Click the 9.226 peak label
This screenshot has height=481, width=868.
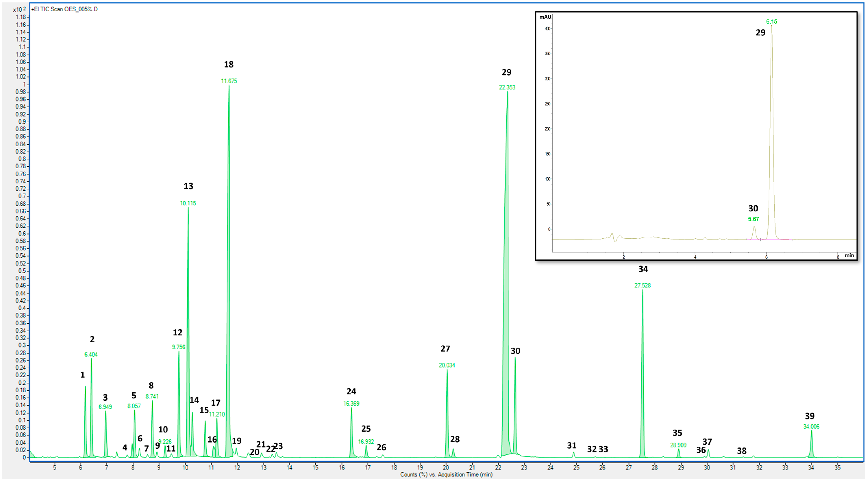tap(165, 442)
